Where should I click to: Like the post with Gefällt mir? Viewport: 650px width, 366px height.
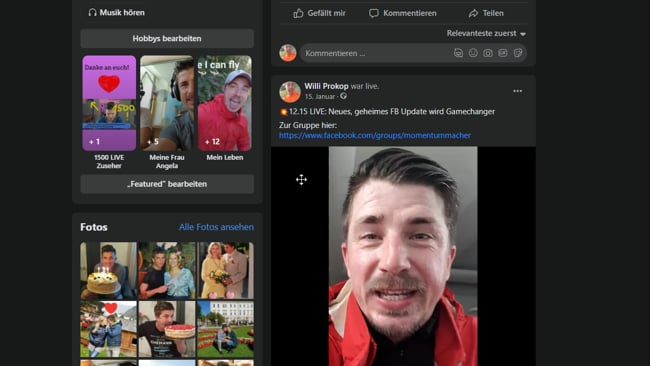coord(319,13)
